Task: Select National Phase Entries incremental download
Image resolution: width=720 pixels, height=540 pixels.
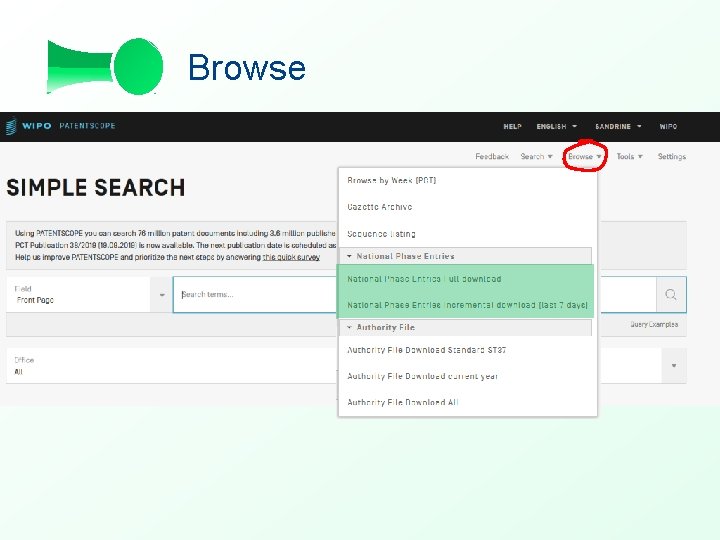Action: (467, 305)
